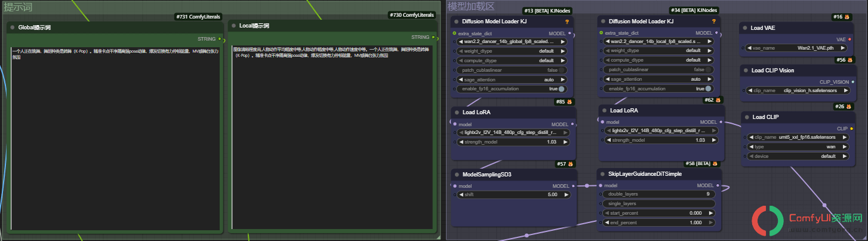The height and width of the screenshot is (241, 868).
Task: Click into the Global提示词 text area
Action: [x=115, y=138]
